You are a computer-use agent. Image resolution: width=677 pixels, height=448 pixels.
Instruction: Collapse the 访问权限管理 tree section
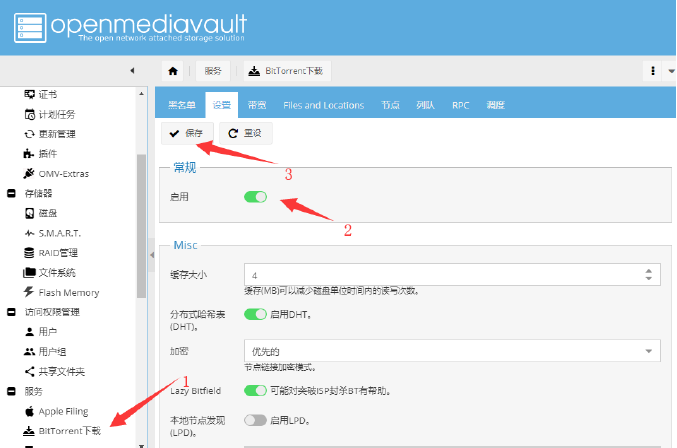click(11, 312)
